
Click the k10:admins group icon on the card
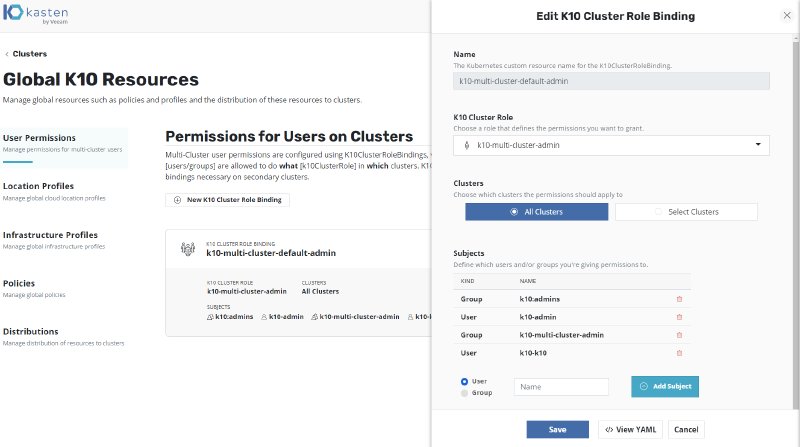(x=210, y=317)
